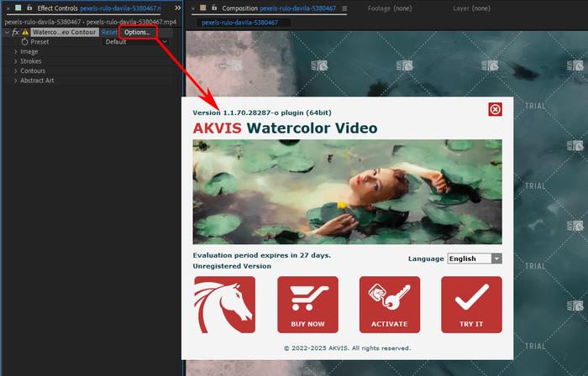Click the Effect Controls panel color label square
Screen dimensions: 588x376
coord(18,8)
